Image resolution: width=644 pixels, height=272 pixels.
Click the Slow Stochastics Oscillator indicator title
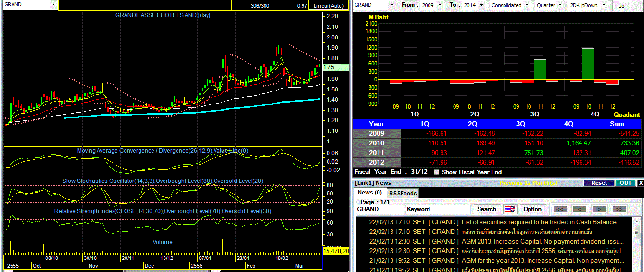point(163,181)
